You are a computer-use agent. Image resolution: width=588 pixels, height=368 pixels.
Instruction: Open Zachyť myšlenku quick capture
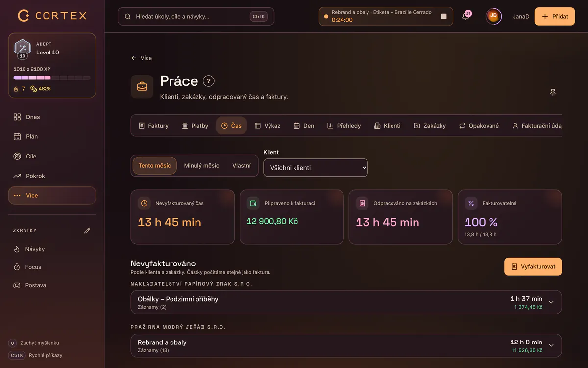coord(34,343)
